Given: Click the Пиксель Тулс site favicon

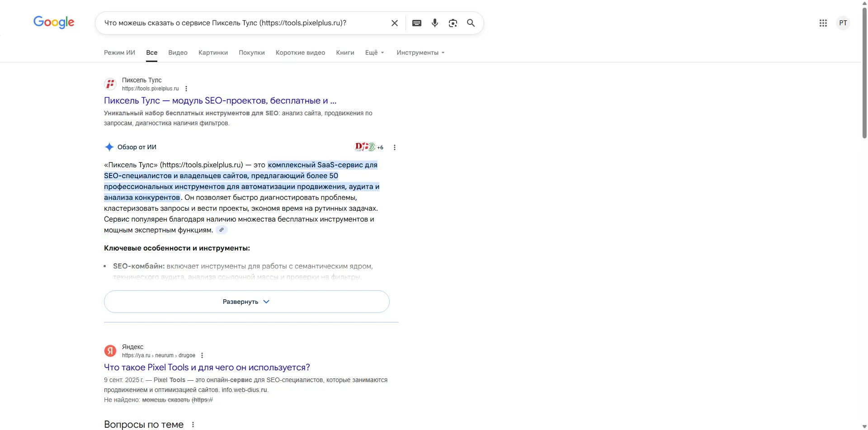Looking at the screenshot, I should click(110, 84).
